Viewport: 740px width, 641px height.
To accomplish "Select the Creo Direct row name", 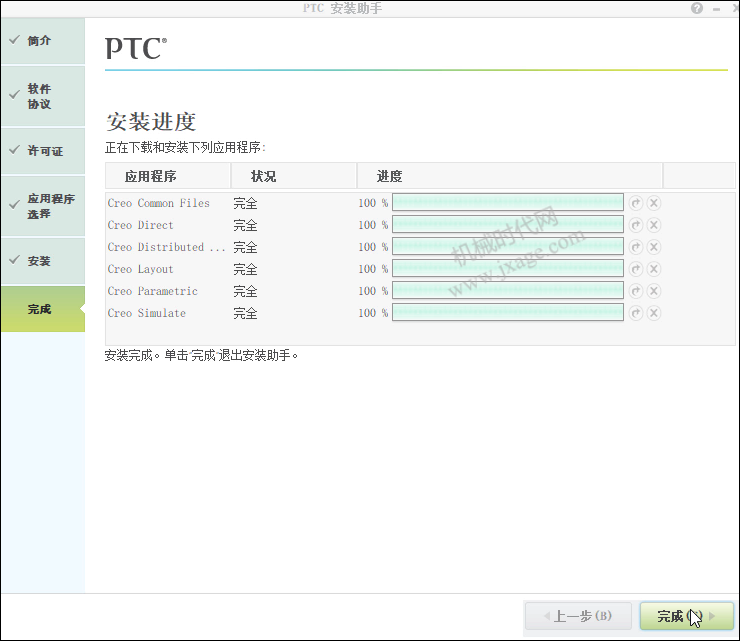I will pos(141,225).
